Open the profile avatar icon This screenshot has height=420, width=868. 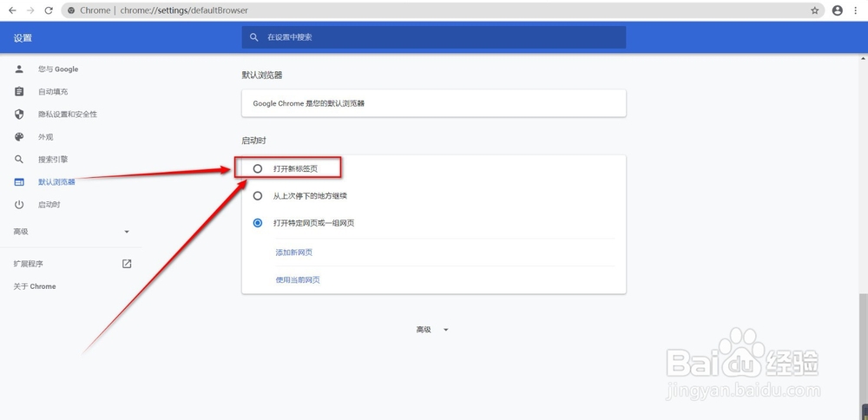point(838,10)
